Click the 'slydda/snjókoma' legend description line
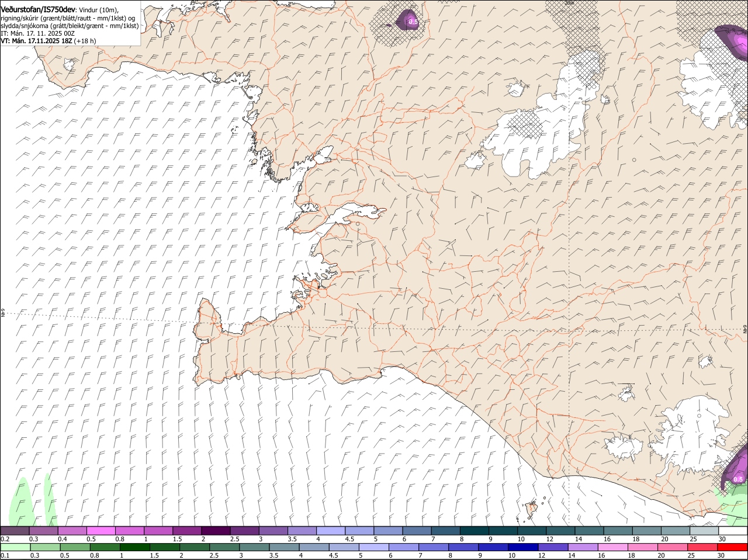 pos(70,26)
